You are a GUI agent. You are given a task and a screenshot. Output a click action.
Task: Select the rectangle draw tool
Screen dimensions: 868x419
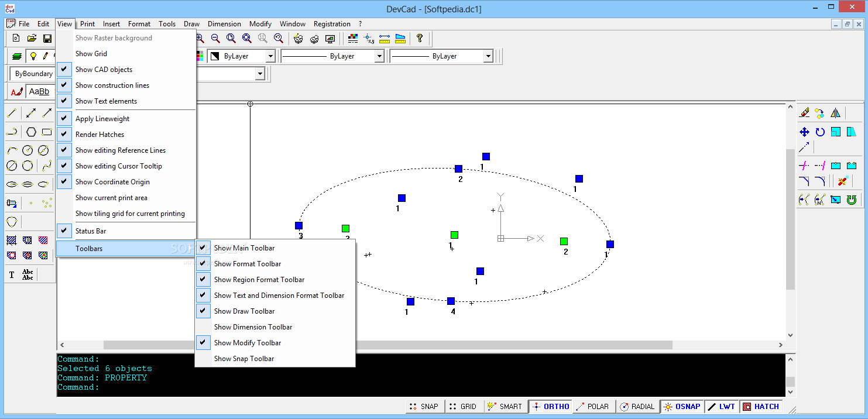pyautogui.click(x=47, y=132)
